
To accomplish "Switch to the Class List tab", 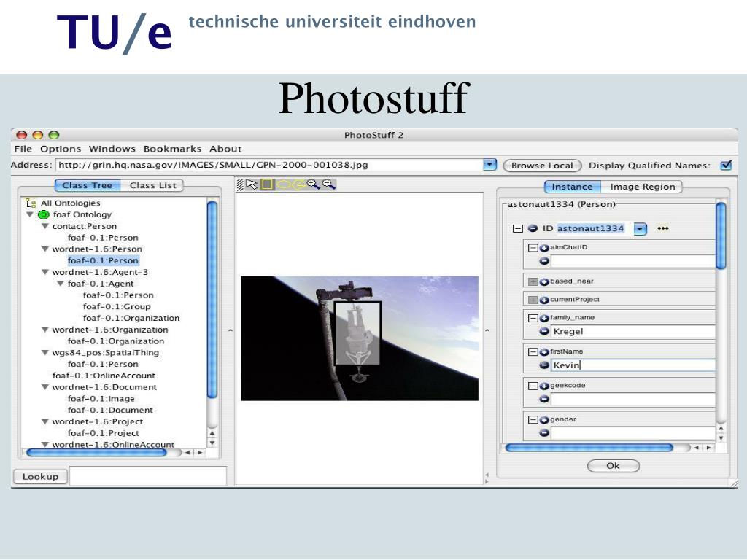I will (x=152, y=185).
